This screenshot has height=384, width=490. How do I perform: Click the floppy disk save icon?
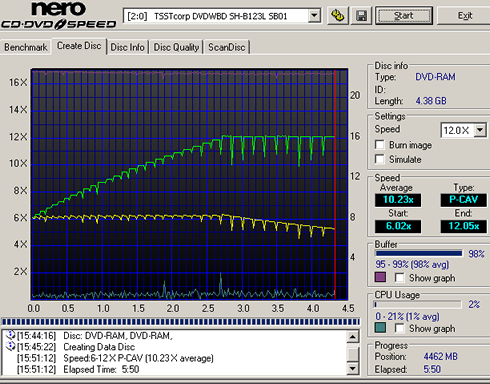point(361,16)
